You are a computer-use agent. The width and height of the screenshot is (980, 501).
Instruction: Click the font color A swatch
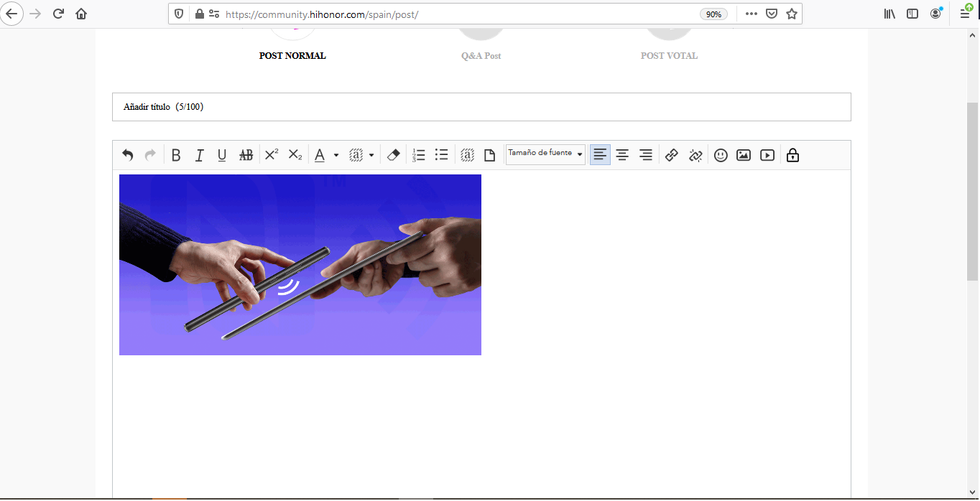[x=320, y=155]
